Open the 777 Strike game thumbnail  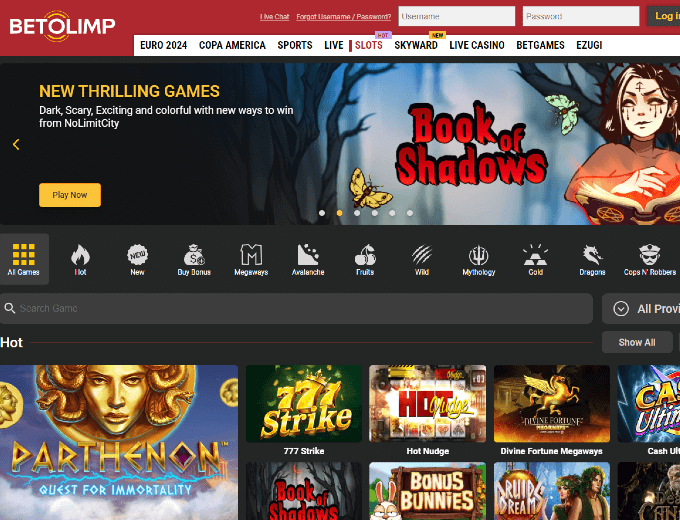pyautogui.click(x=304, y=403)
